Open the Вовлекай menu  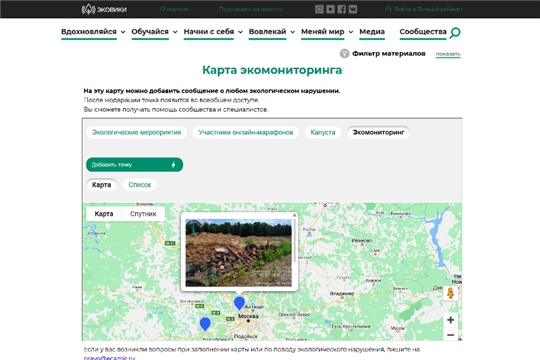click(x=267, y=32)
